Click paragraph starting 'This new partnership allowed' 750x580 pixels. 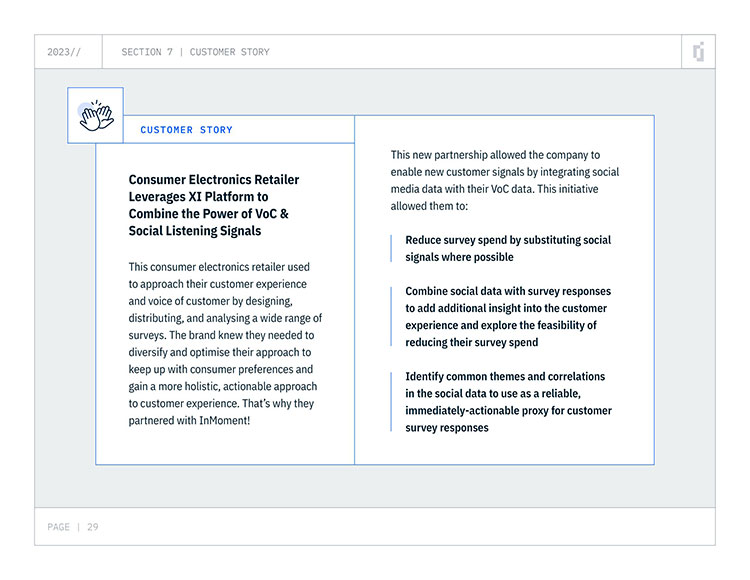click(x=505, y=180)
